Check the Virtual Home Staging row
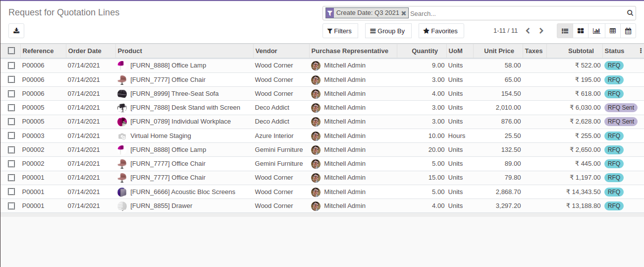 click(11, 135)
